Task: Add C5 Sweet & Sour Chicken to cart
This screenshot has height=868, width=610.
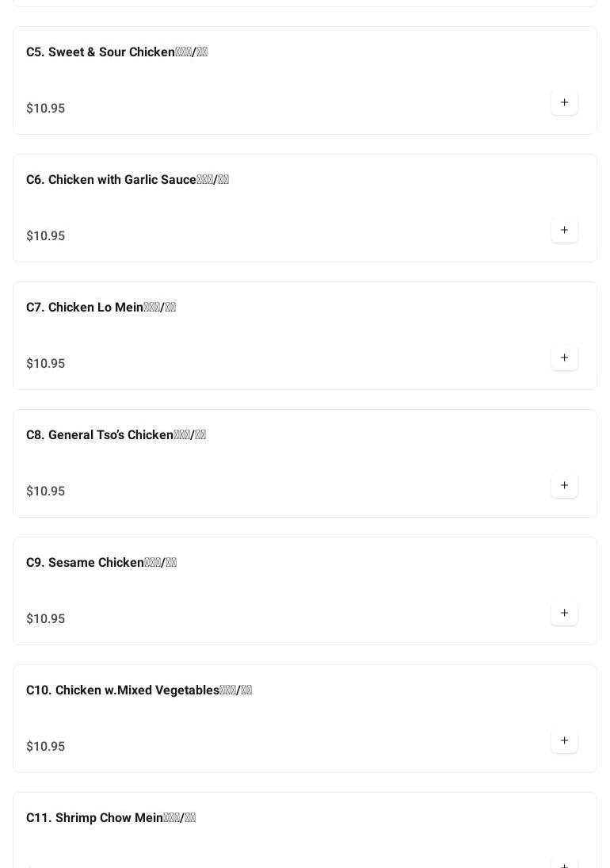Action: [x=564, y=103]
